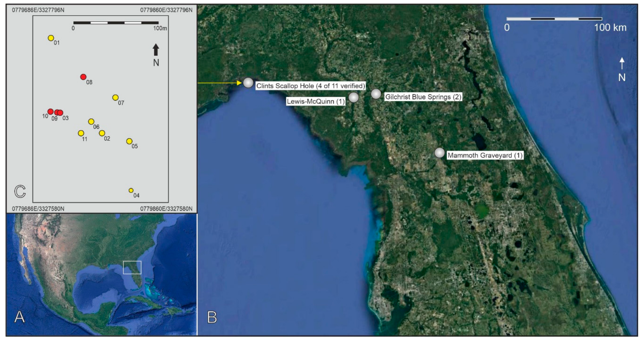Click the white Florida extent box in map A

click(x=132, y=267)
